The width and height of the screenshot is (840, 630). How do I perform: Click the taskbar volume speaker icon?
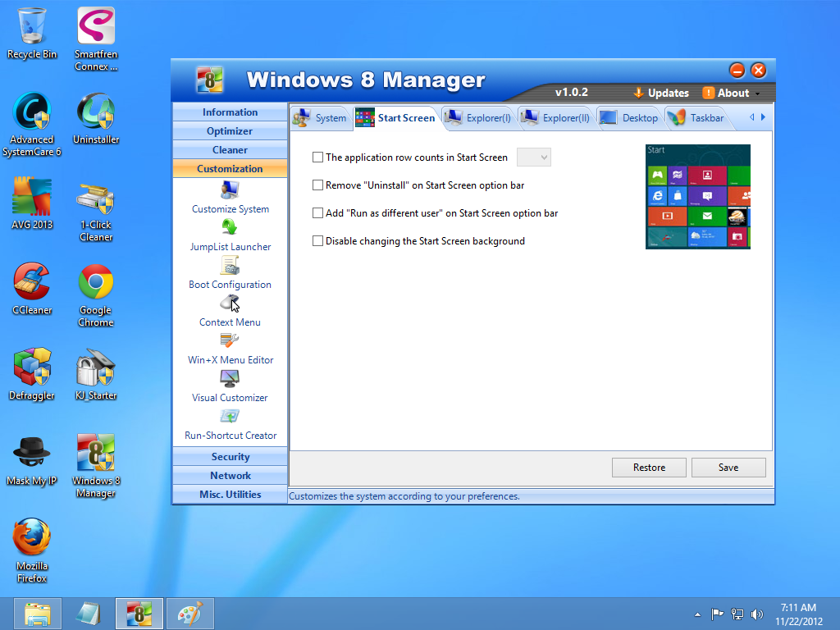click(756, 614)
